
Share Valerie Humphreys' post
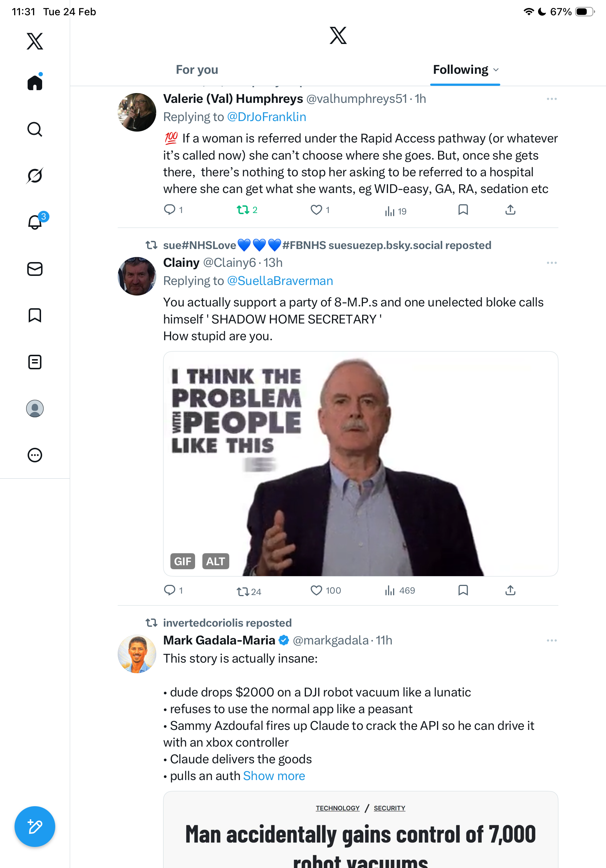(x=510, y=210)
